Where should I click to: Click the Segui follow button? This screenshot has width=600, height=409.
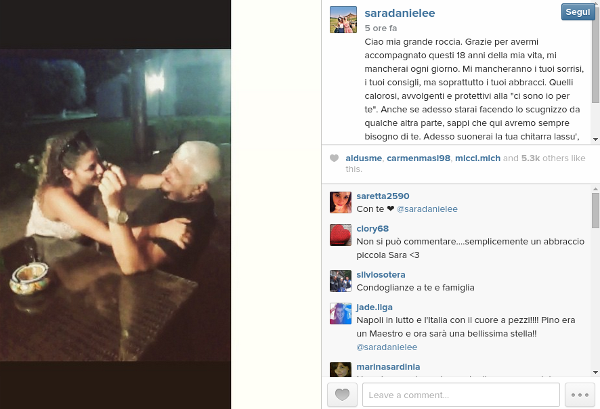[578, 12]
